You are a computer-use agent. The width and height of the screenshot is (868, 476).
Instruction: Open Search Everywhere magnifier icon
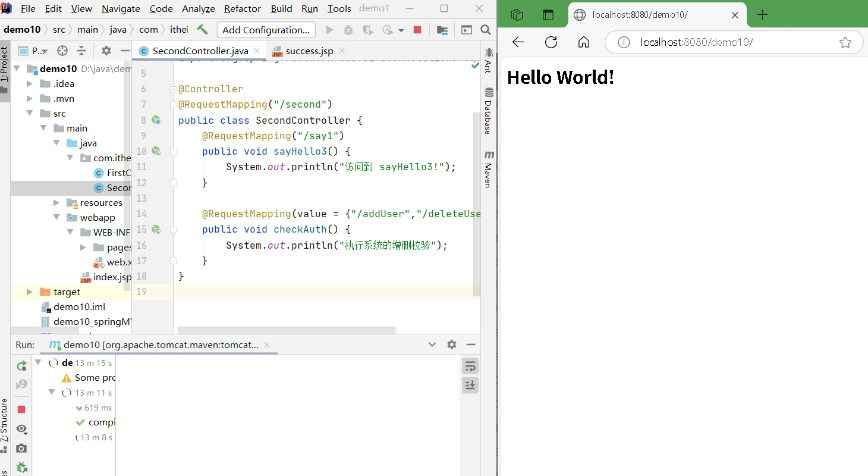[x=486, y=30]
